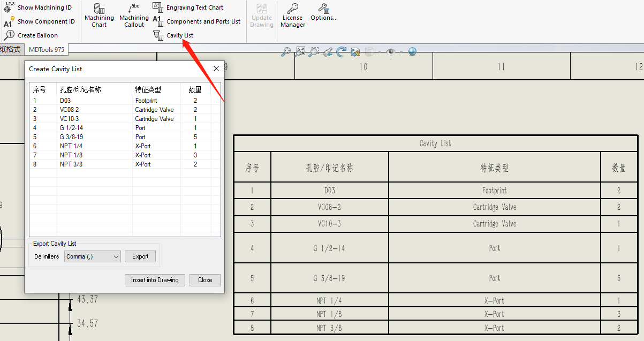Select the G 1/2-14 row in dialog list
The height and width of the screenshot is (341, 644).
pos(124,128)
